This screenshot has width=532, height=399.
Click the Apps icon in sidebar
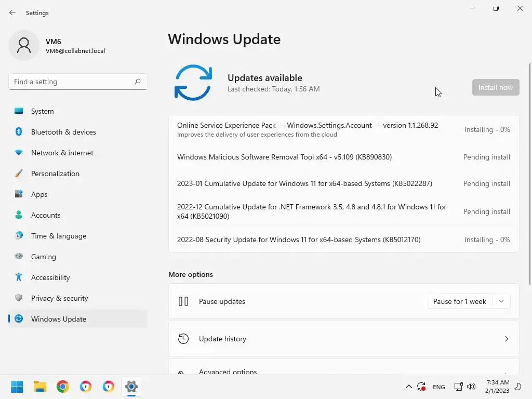[19, 194]
